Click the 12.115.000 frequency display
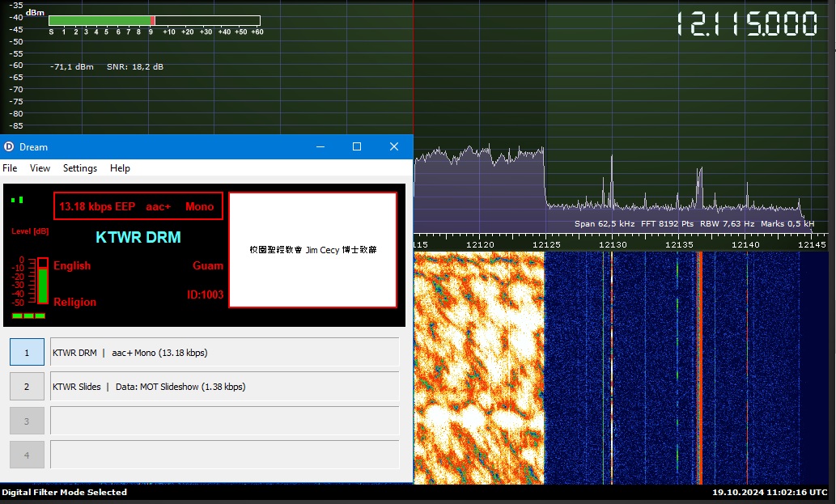Viewport: 836px width, 504px height. pos(746,24)
